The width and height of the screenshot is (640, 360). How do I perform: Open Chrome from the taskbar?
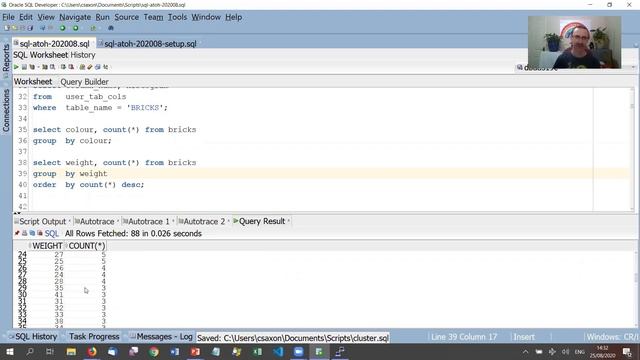point(154,351)
